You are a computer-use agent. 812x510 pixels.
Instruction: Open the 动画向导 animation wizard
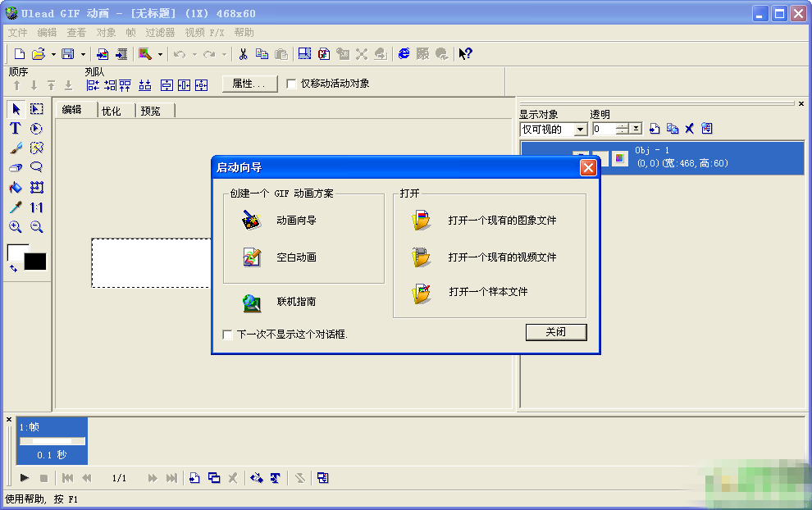(295, 221)
